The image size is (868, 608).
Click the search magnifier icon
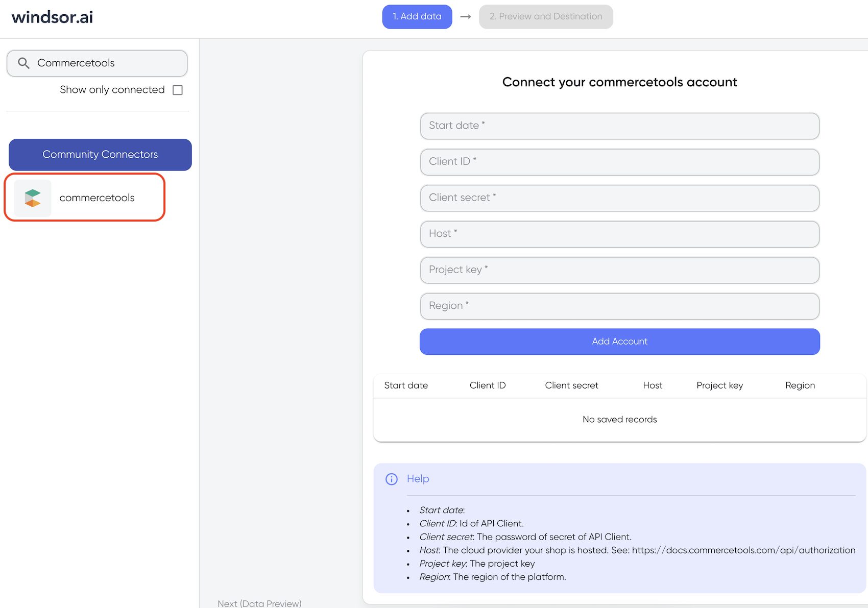point(23,63)
